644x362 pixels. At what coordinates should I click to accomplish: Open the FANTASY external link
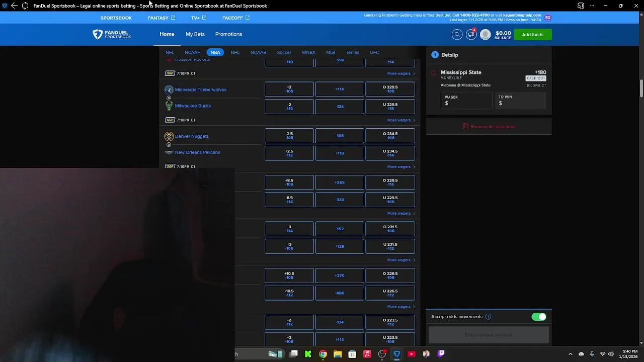[x=162, y=18]
